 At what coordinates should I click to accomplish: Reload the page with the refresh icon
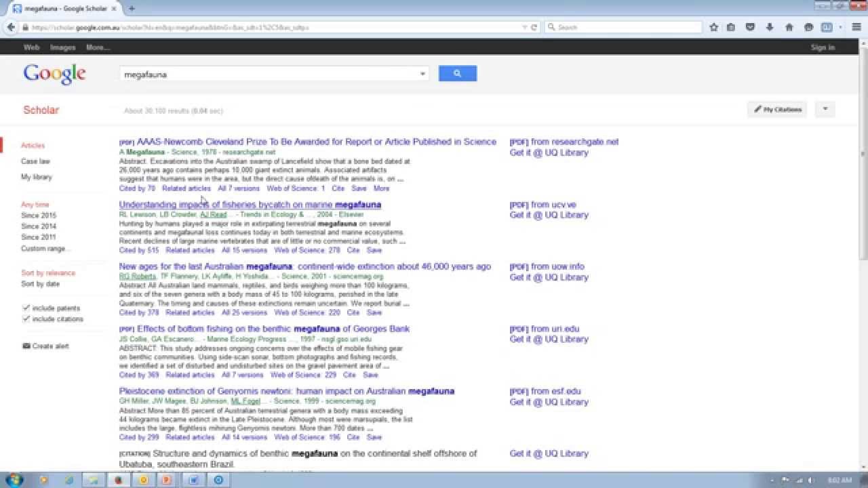pyautogui.click(x=534, y=27)
